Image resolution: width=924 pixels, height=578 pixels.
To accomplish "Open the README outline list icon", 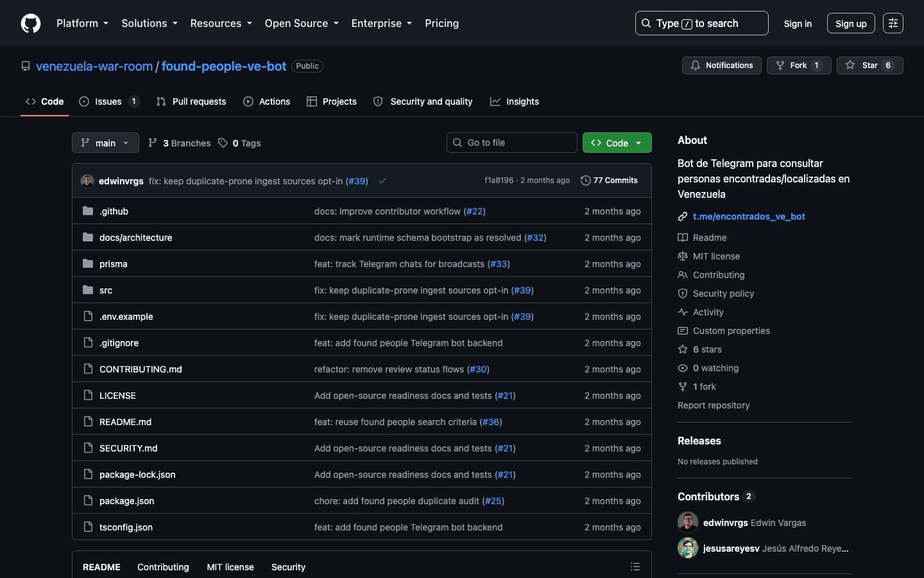I will click(x=635, y=566).
